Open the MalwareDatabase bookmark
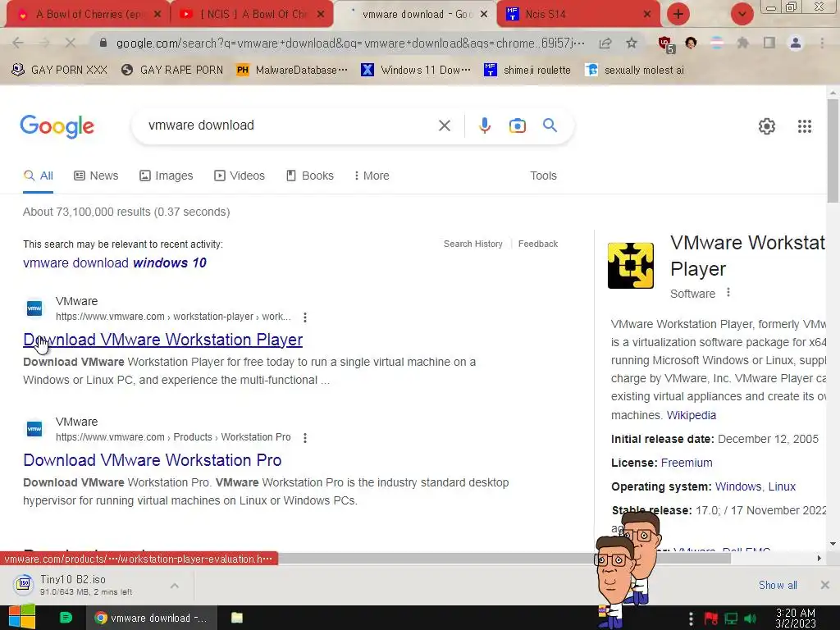This screenshot has width=840, height=630. tap(292, 71)
